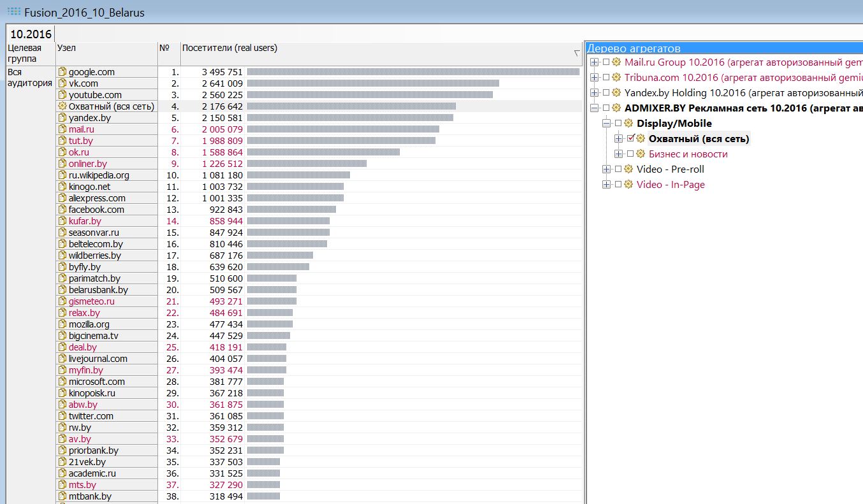This screenshot has height=504, width=863.
Task: Click the sort triangle in Посетители column header
Action: tap(577, 53)
